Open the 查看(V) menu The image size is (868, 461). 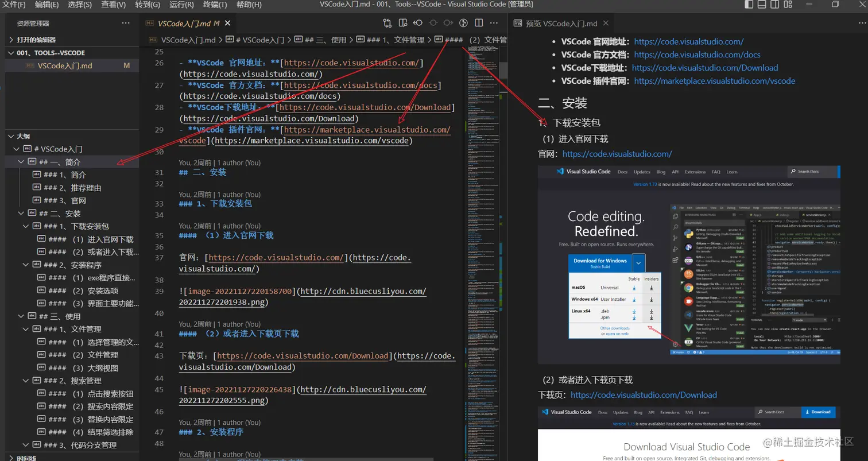coord(114,5)
